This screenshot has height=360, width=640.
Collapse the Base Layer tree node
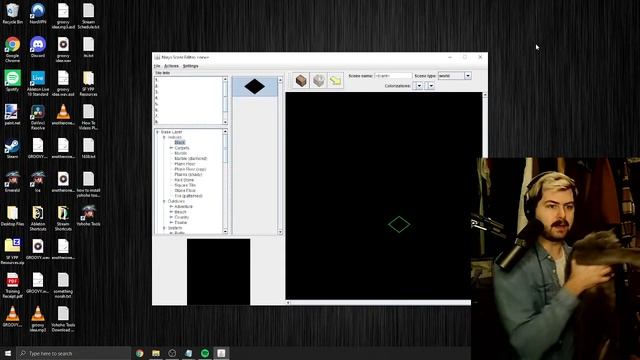158,132
